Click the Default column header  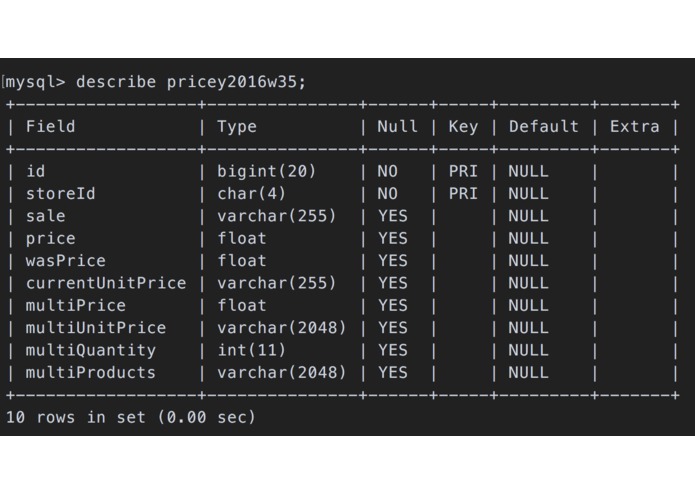click(544, 127)
